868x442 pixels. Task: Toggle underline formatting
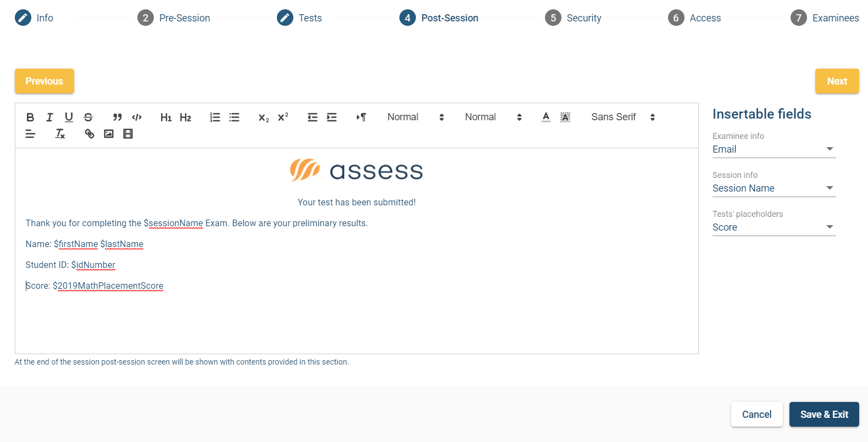69,117
